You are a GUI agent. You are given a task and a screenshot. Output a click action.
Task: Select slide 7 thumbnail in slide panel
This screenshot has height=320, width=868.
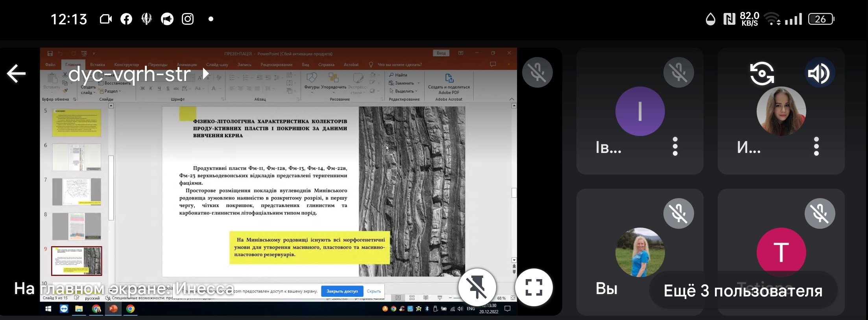pos(76,191)
